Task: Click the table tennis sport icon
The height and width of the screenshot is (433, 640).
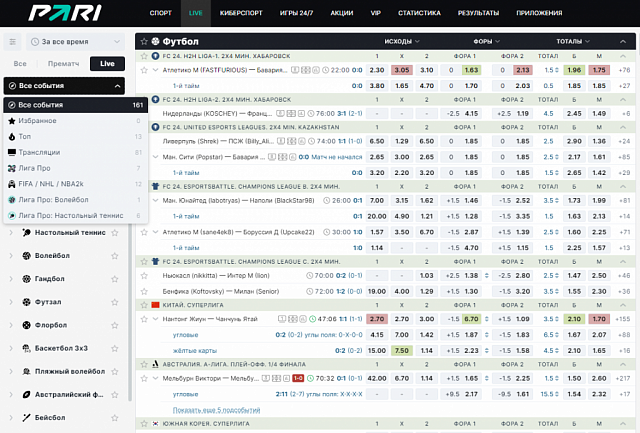Action: point(27,233)
